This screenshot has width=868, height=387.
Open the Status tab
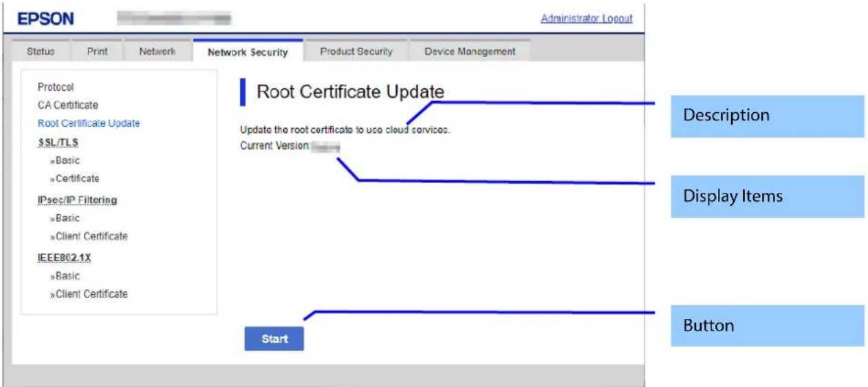coord(40,52)
